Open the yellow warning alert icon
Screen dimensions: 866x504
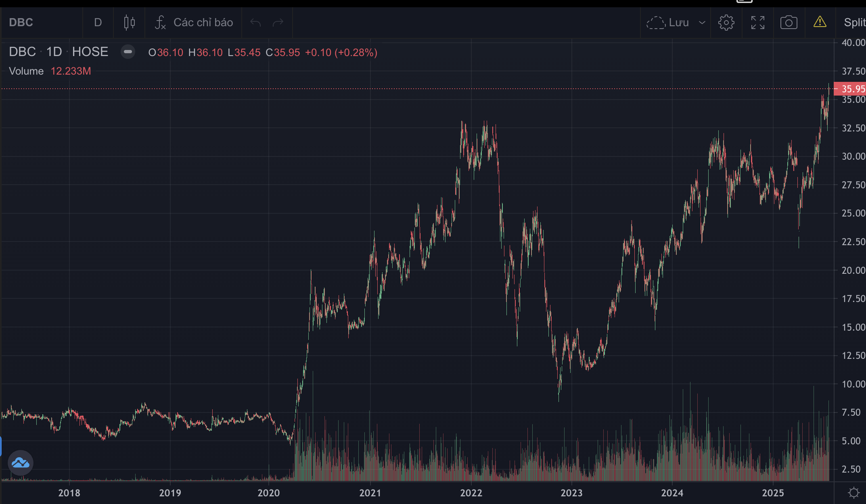[x=820, y=22]
